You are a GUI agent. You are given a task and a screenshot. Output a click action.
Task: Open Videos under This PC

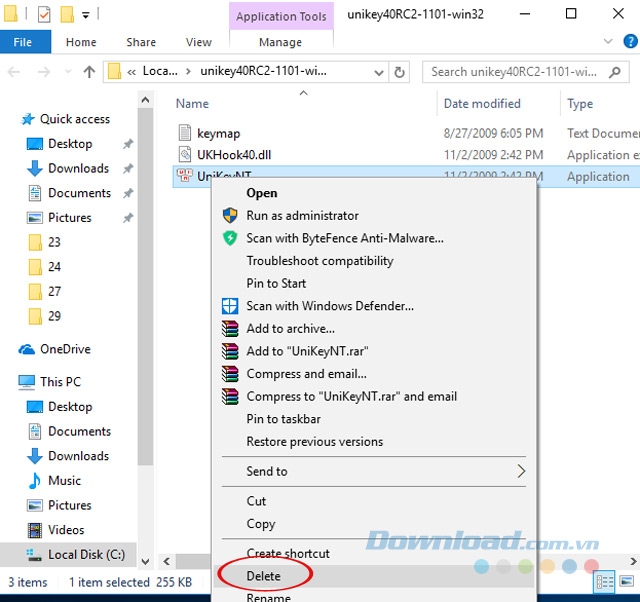point(66,530)
